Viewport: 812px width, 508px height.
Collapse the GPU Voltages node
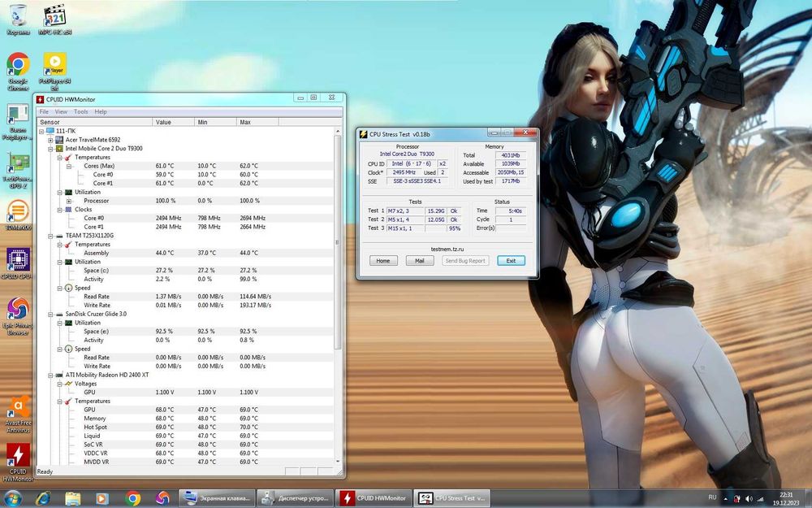(59, 384)
